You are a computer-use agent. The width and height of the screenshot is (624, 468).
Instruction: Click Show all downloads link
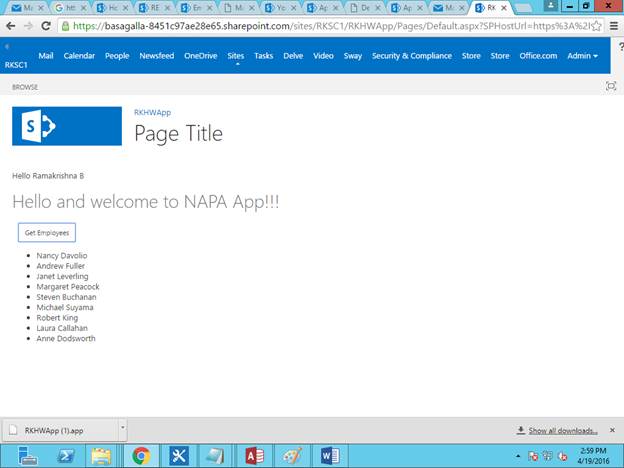coord(563,431)
